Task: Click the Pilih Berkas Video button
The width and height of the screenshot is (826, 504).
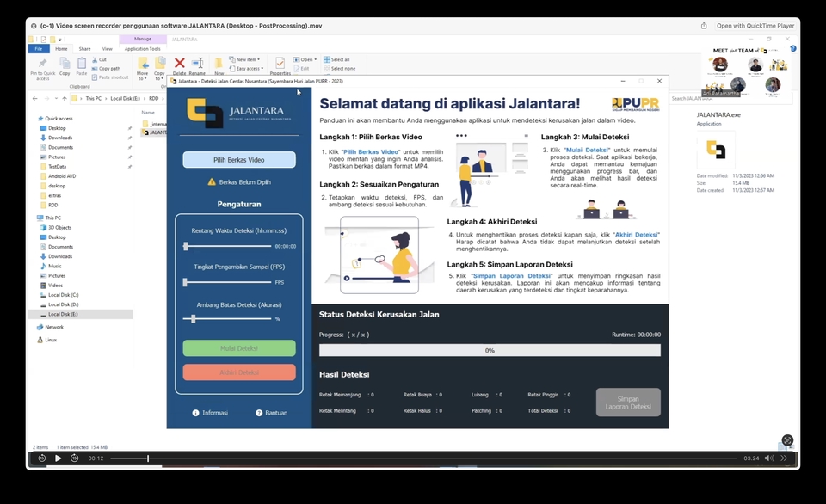Action: [x=239, y=160]
